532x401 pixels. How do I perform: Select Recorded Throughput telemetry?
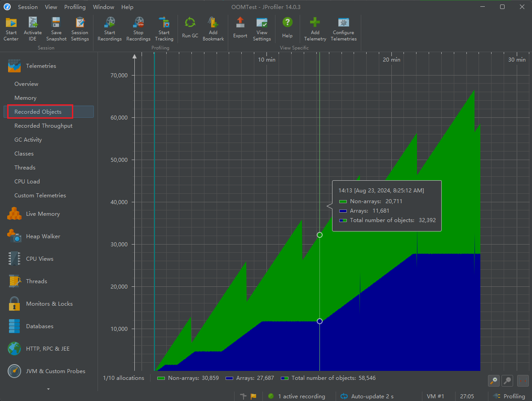49,125
